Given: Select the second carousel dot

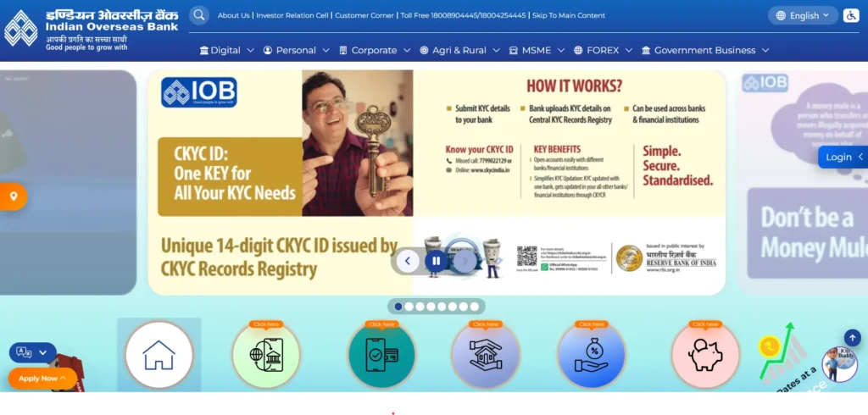Looking at the screenshot, I should [409, 307].
